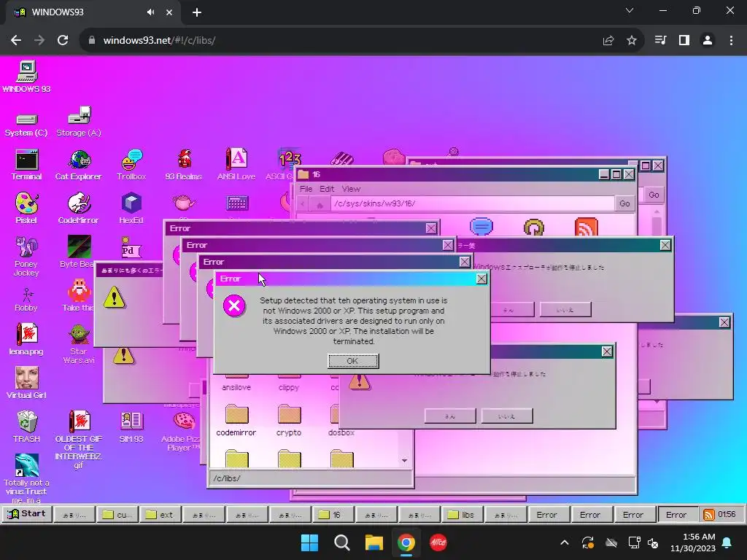Image resolution: width=747 pixels, height=560 pixels.
Task: Launch the Virtual Girl icon
Action: [x=26, y=382]
